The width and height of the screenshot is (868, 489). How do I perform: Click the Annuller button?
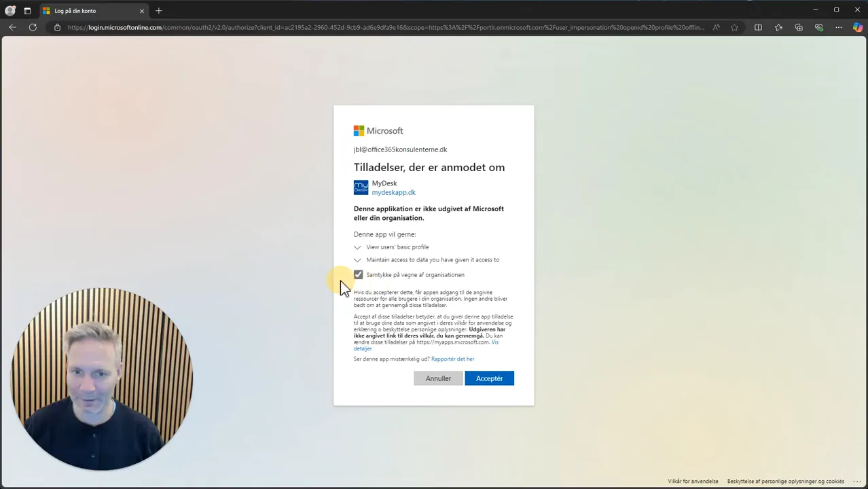[x=438, y=378]
